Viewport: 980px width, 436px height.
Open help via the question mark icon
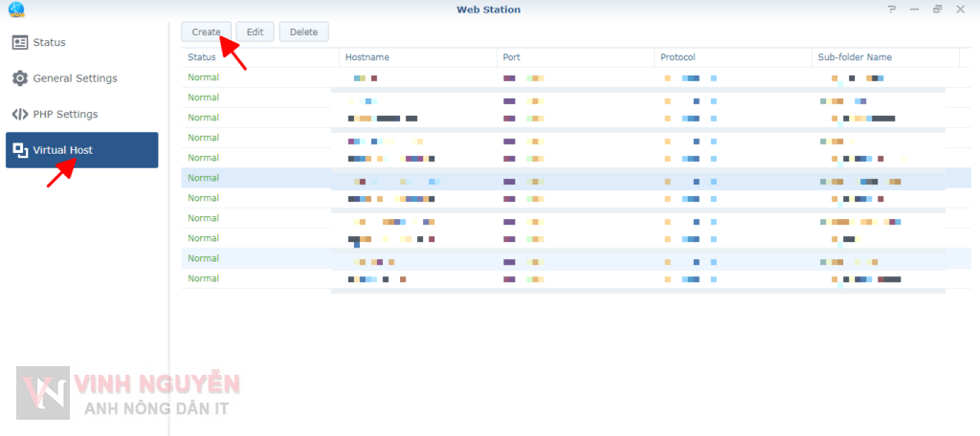click(892, 10)
